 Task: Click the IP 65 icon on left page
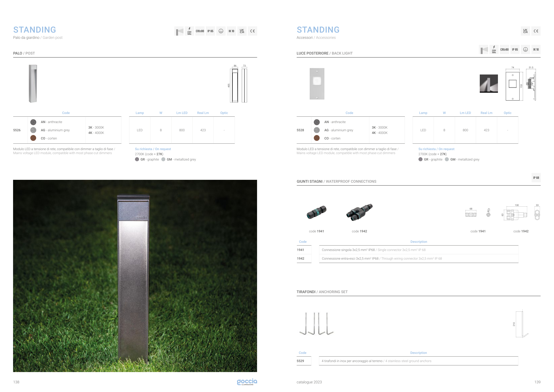coord(210,31)
